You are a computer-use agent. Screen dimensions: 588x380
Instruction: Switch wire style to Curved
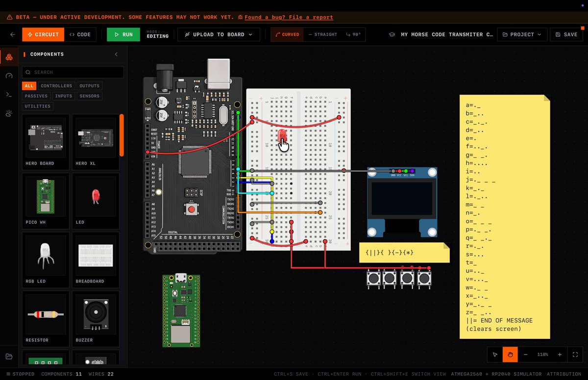[x=287, y=35]
